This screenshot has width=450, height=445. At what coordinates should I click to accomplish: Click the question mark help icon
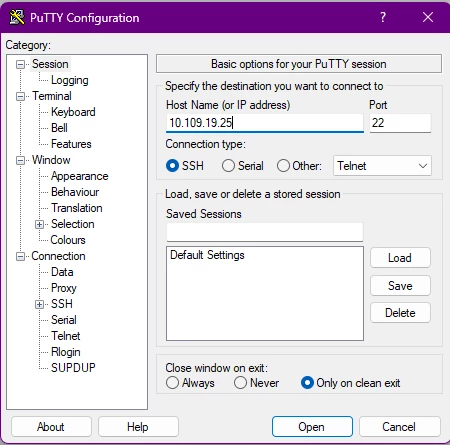(x=383, y=17)
